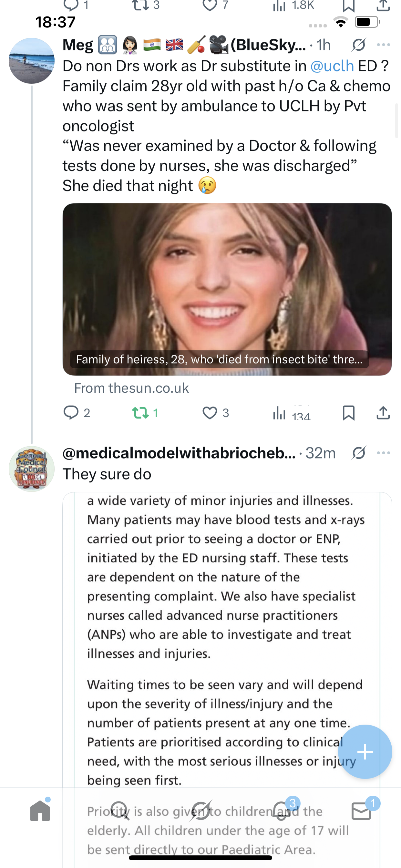
Task: Open medicalmodelwithabrioche profile avatar
Action: click(32, 469)
